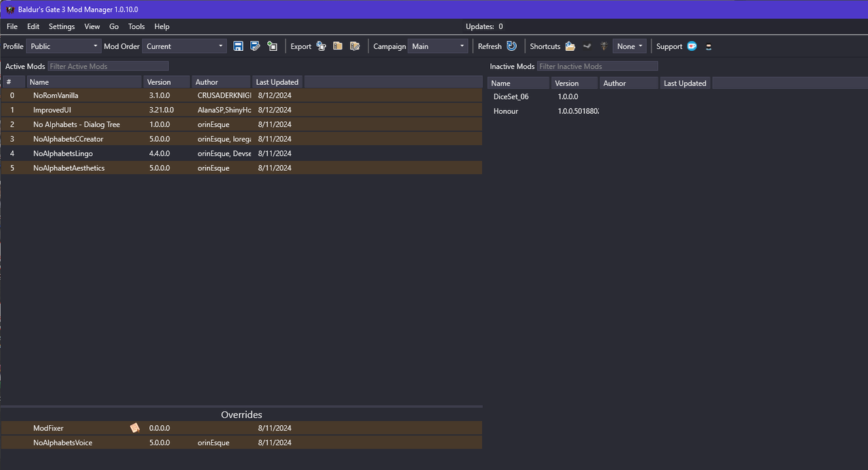Click the Ko-fi support icon
This screenshot has height=470, width=868.
click(692, 46)
